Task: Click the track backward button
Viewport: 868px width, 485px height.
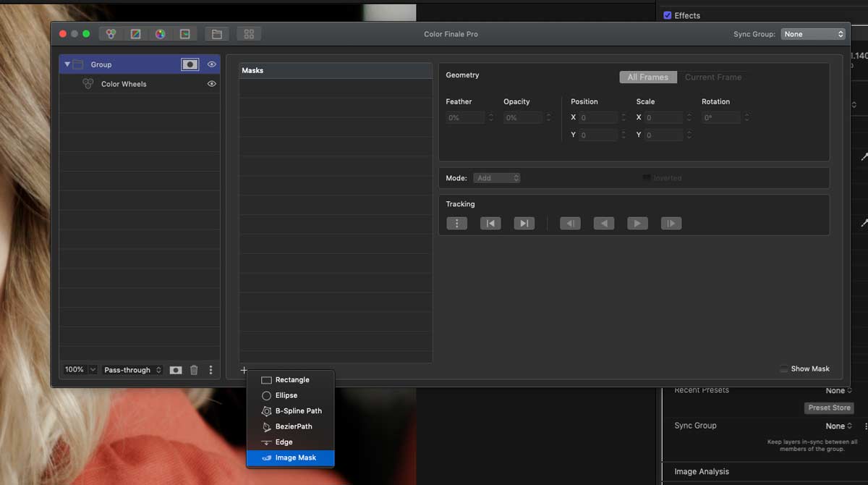Action: coord(604,223)
